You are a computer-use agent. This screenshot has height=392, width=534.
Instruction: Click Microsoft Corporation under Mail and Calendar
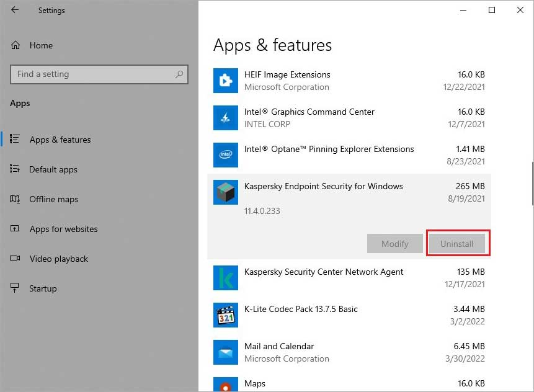[287, 359]
